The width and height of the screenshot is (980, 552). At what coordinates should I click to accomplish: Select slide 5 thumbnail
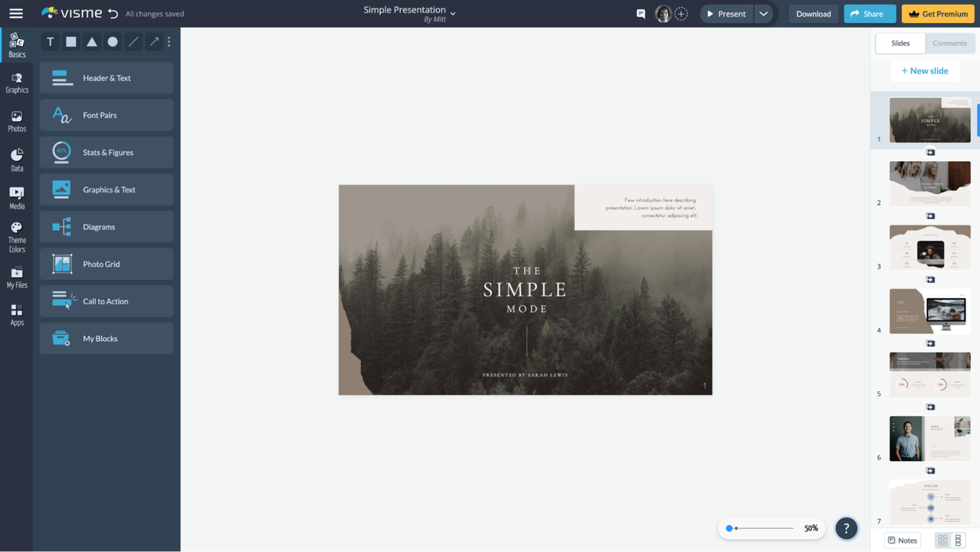(x=930, y=374)
